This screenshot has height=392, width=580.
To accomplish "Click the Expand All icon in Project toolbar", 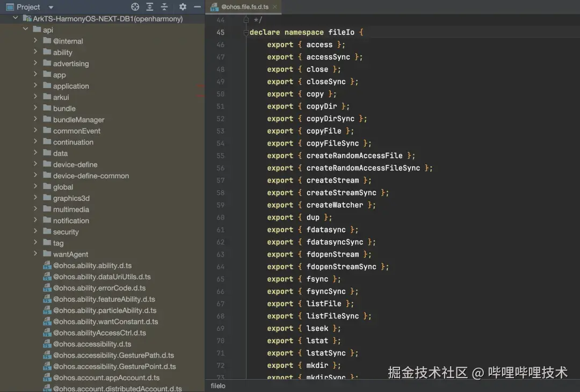I will coord(150,6).
